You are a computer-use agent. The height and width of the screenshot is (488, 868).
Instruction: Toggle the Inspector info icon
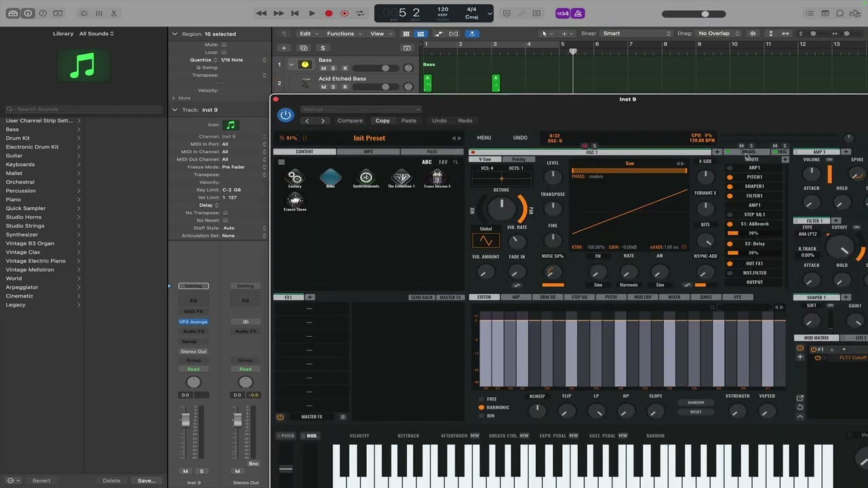[x=28, y=13]
